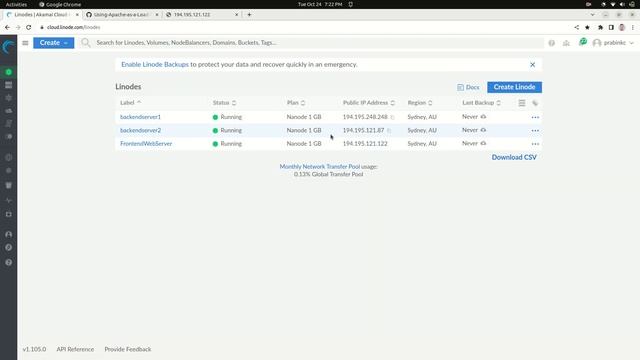Click the search magnifier icon

tap(85, 42)
